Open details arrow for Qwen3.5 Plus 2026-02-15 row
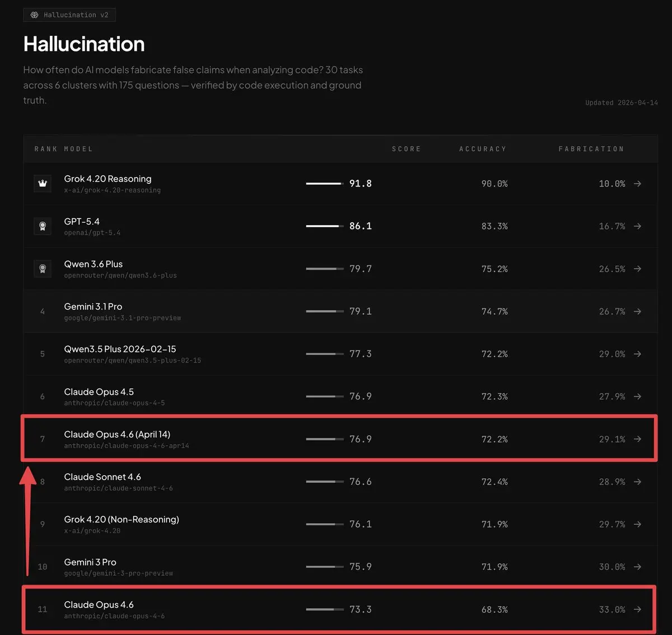This screenshot has width=672, height=635. click(x=637, y=354)
